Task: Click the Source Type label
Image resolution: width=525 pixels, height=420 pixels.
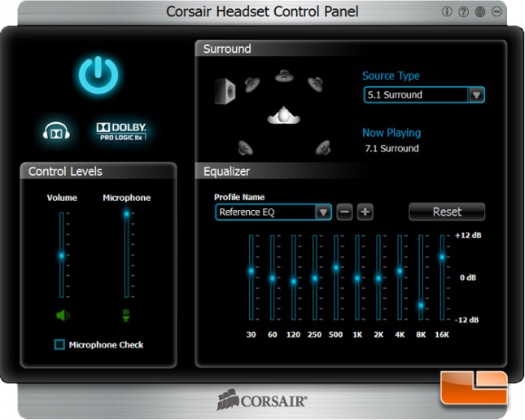Action: pyautogui.click(x=391, y=76)
